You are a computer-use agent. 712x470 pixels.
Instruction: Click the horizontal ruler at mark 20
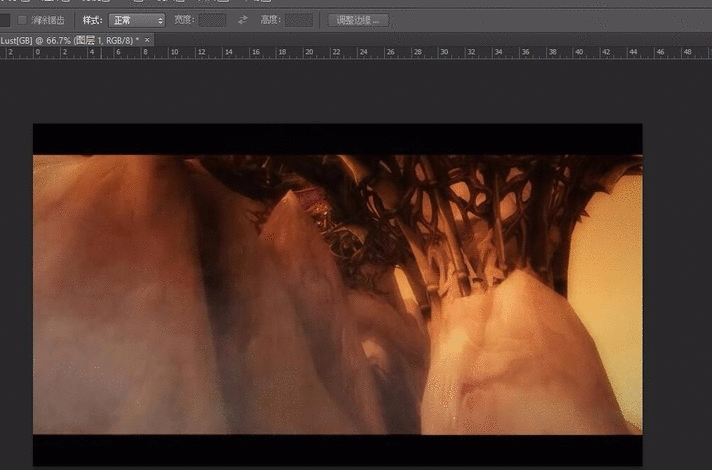coord(308,52)
